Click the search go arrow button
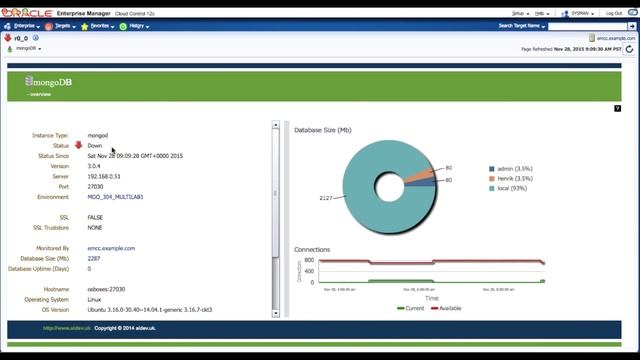The image size is (640, 360). click(632, 26)
